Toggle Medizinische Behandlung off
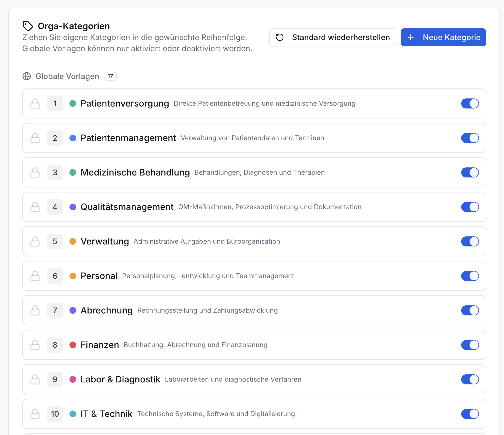The width and height of the screenshot is (504, 435). 470,172
